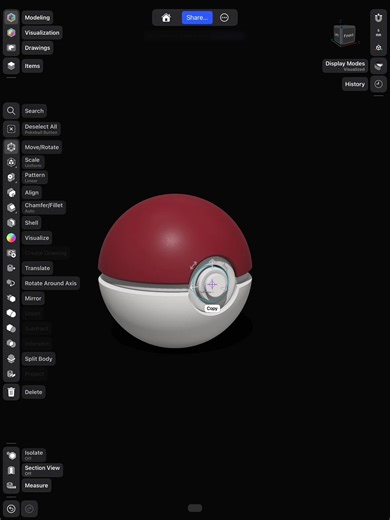The image size is (390, 520).
Task: Click the gizmo center crosshair
Action: [x=212, y=284]
